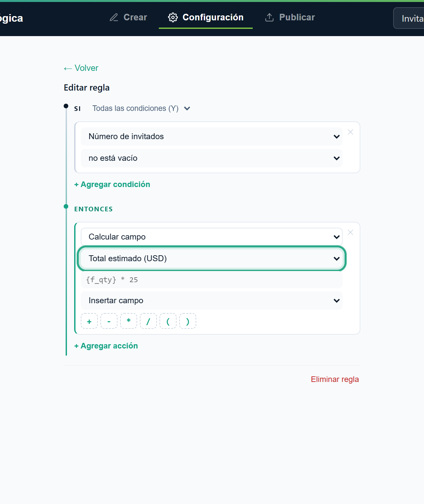
Task: Go back with the Volver link
Action: click(81, 68)
